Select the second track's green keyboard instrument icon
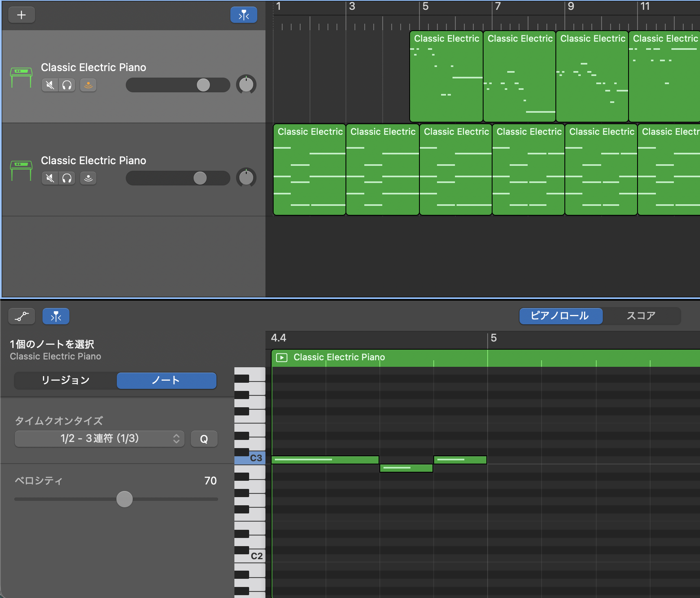 click(21, 170)
